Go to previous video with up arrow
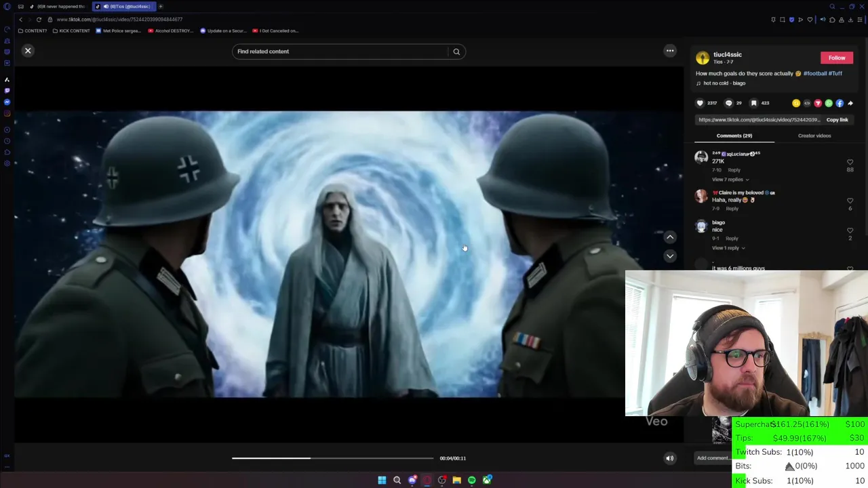 coord(670,237)
